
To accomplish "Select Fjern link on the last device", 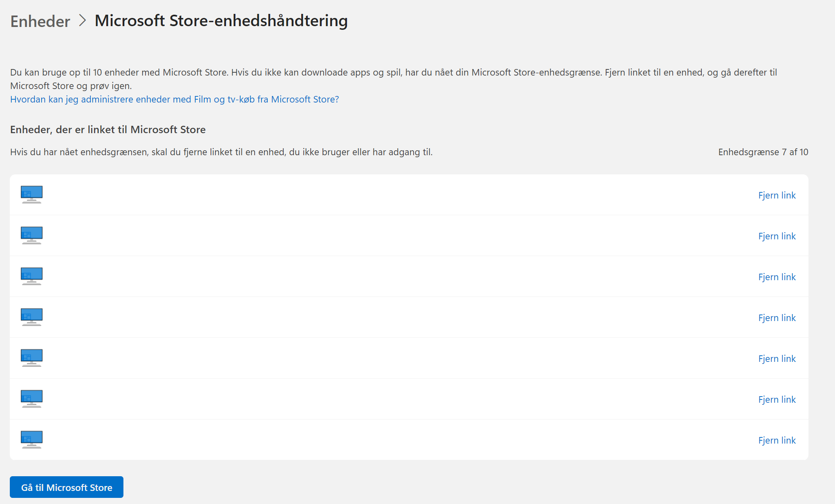I will 777,440.
